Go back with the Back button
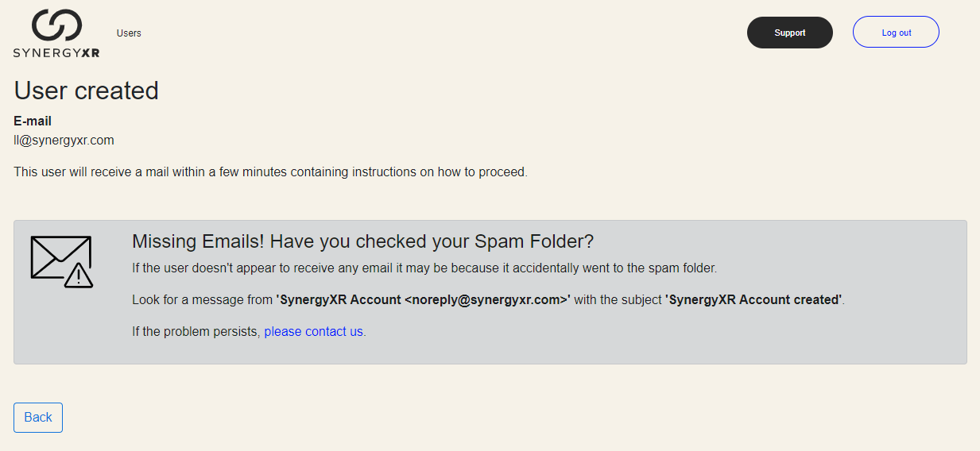Screen dimensions: 980x451 click(x=38, y=418)
